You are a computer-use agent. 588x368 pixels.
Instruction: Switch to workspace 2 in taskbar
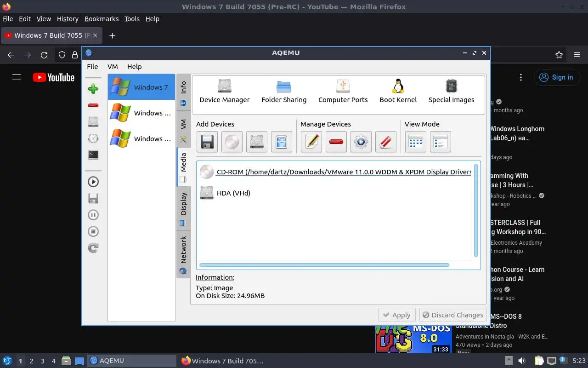(x=32, y=361)
